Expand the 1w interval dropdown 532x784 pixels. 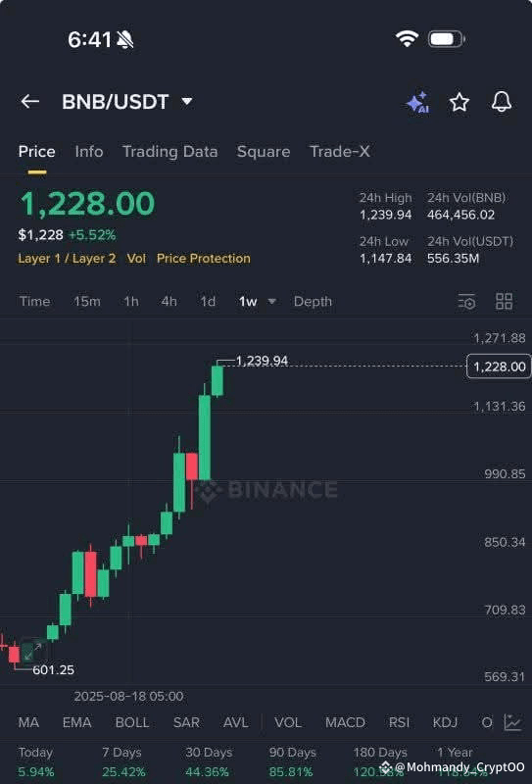[x=272, y=301]
